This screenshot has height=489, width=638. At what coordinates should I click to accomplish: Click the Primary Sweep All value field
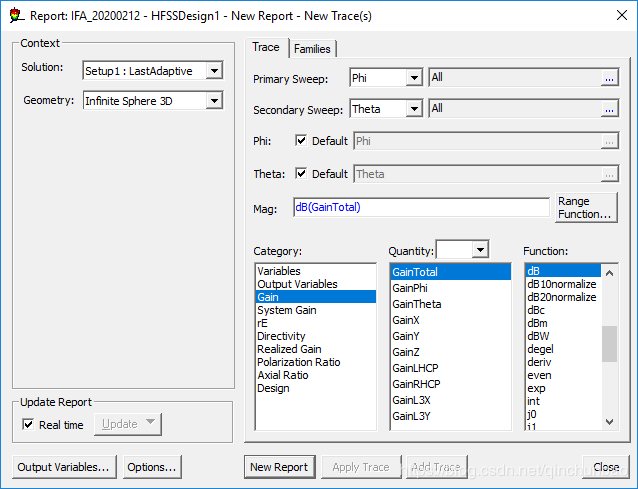coord(515,77)
